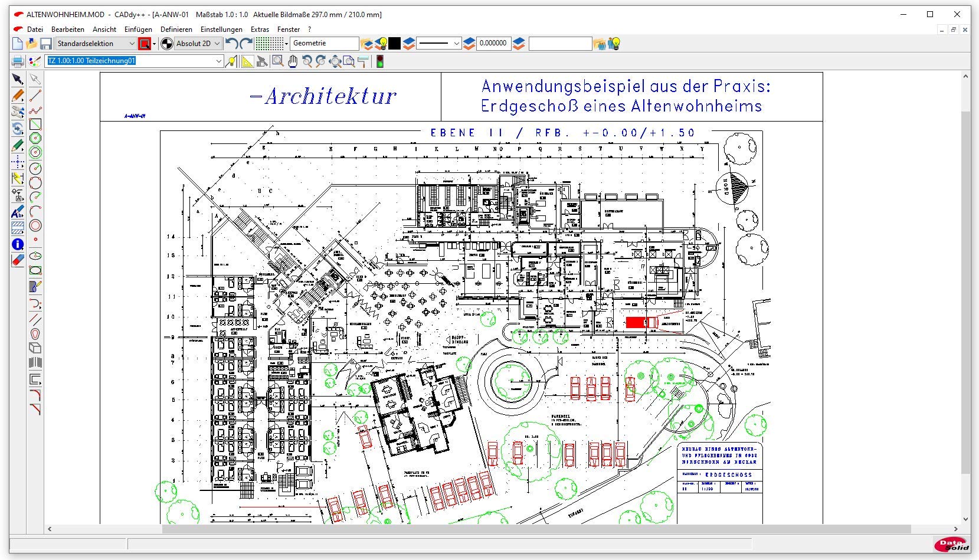Click the flashlight icon beside Teilzeichnung dropdown
The height and width of the screenshot is (560, 979).
[232, 61]
